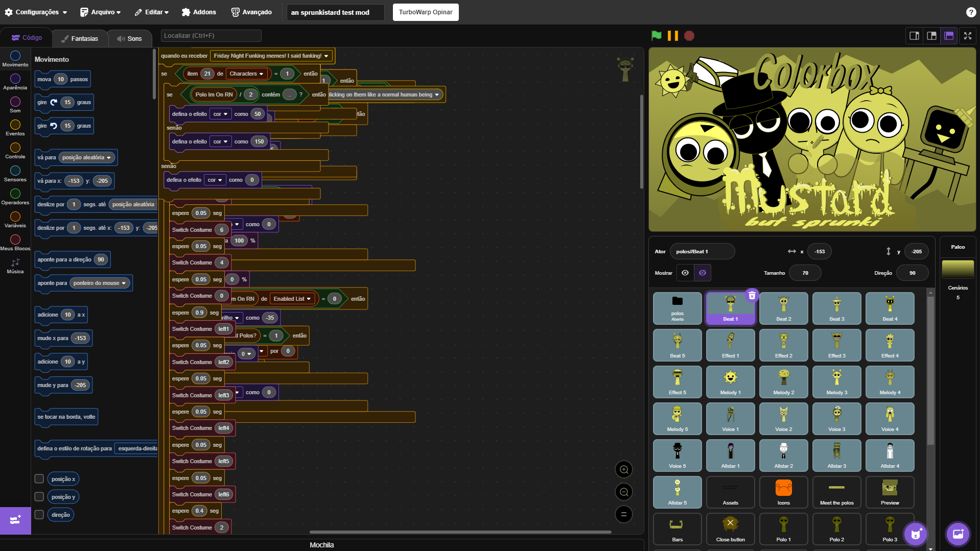This screenshot has width=980, height=551.
Task: Open the Characters list dropdown
Action: coord(247,74)
